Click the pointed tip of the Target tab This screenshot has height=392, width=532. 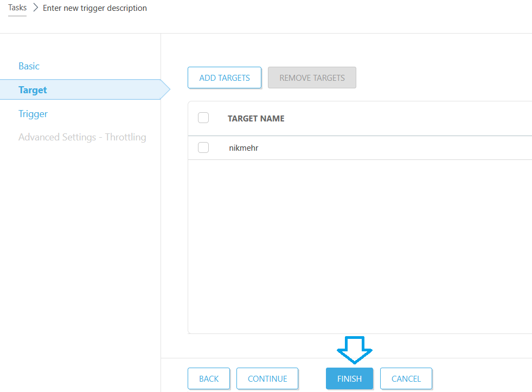(x=165, y=90)
